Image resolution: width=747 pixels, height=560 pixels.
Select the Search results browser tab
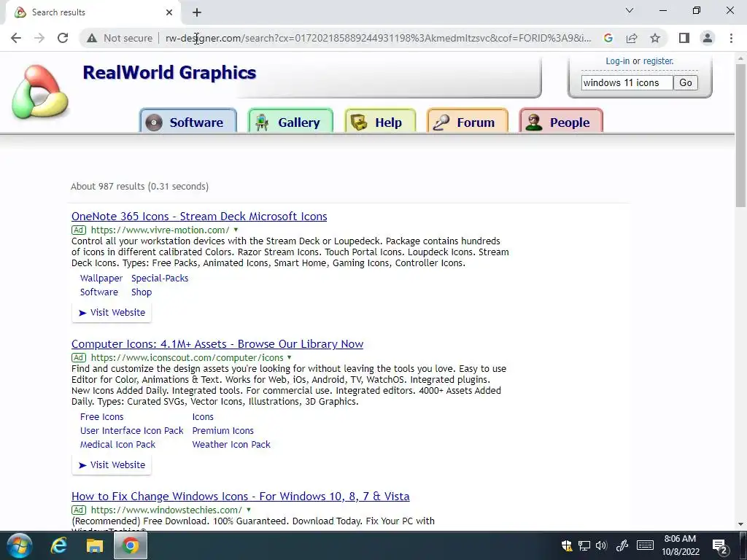click(93, 12)
